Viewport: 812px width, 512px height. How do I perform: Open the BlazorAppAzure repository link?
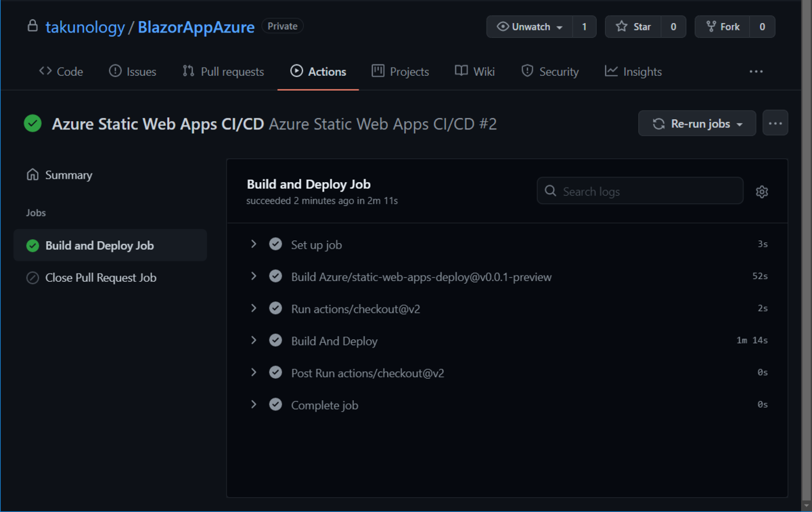pos(196,27)
